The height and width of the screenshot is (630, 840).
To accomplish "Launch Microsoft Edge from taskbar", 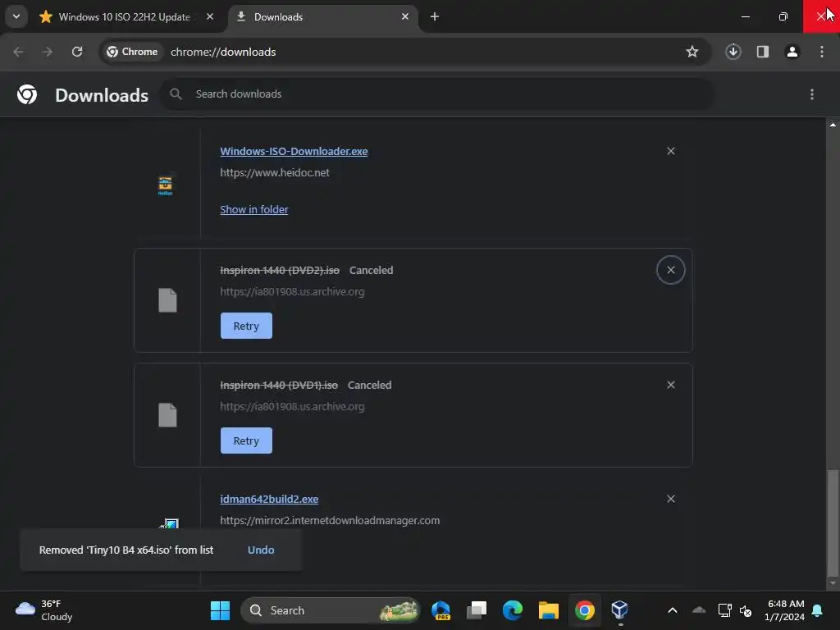I will coord(513,610).
